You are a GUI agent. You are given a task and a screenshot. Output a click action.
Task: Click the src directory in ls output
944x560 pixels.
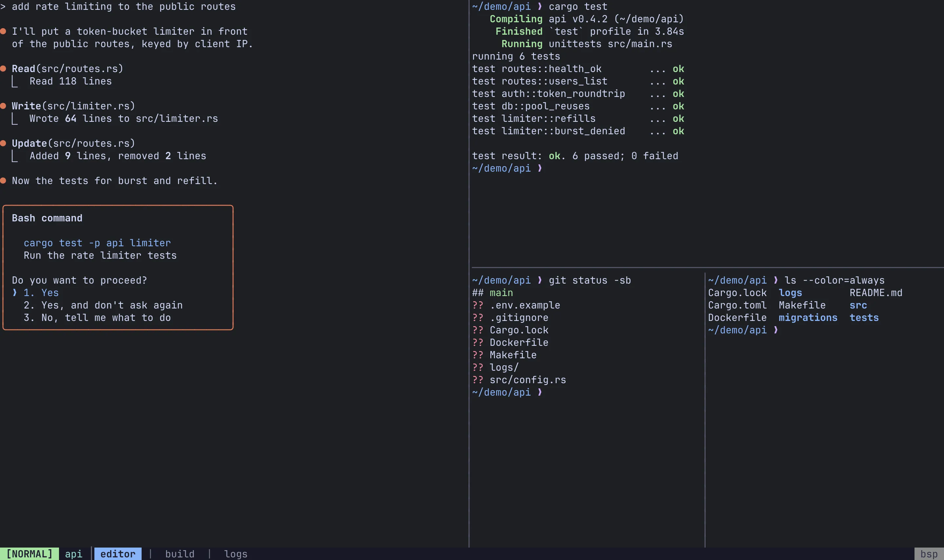coord(858,305)
